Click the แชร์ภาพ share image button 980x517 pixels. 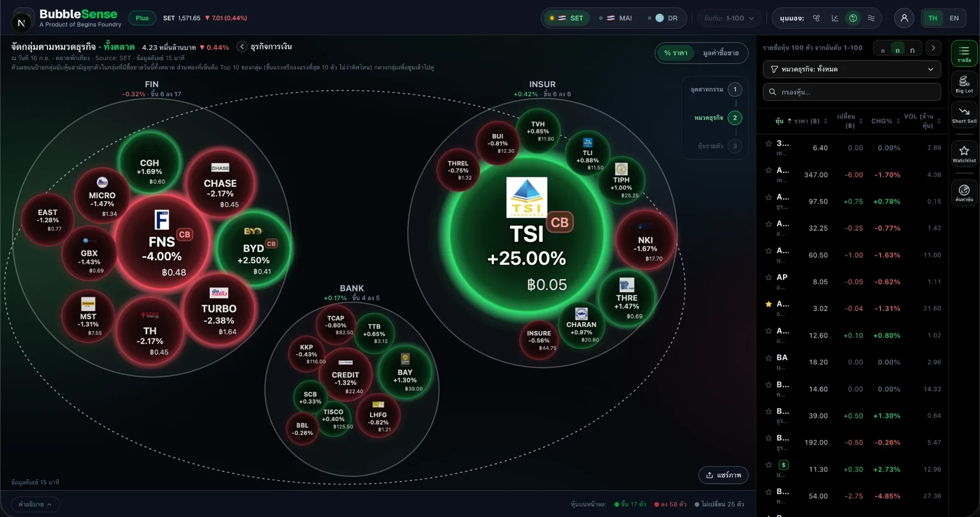pyautogui.click(x=724, y=475)
